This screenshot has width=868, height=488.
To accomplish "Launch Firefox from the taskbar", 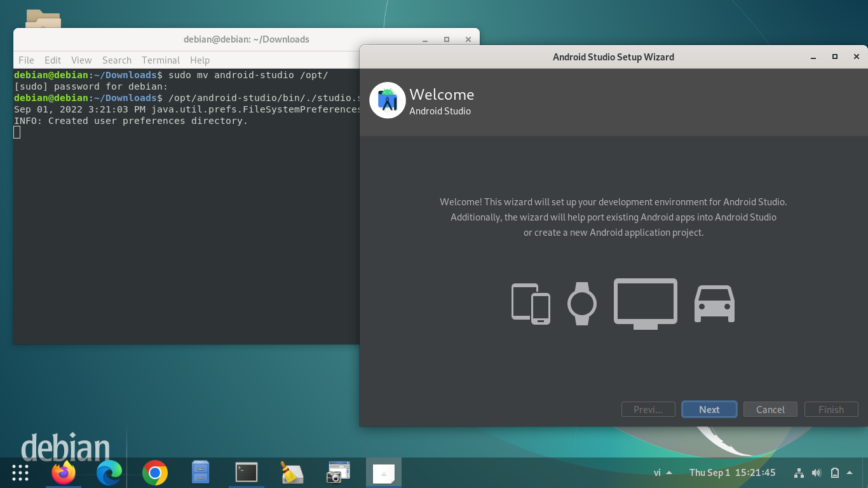I will [x=64, y=473].
